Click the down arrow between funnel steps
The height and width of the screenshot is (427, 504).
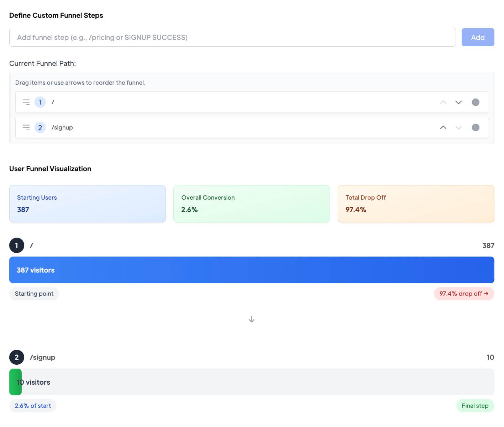252,319
